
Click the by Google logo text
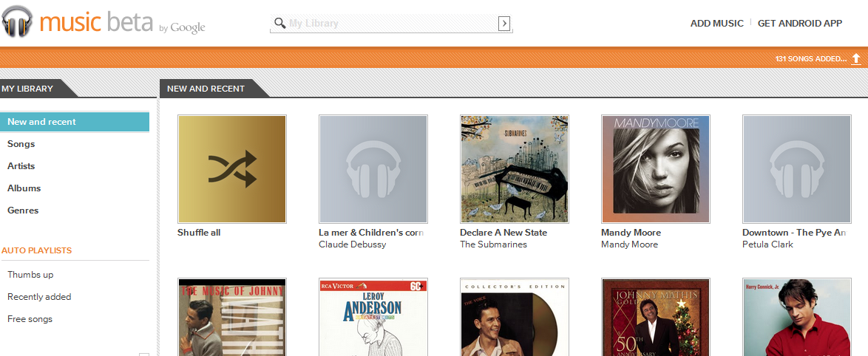(x=182, y=27)
